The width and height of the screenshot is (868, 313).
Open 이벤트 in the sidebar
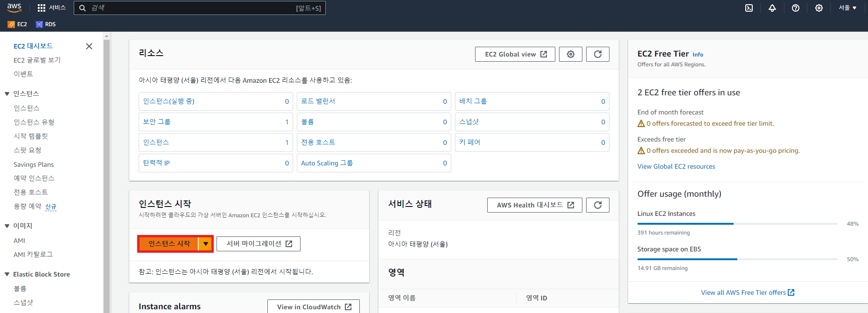[23, 74]
